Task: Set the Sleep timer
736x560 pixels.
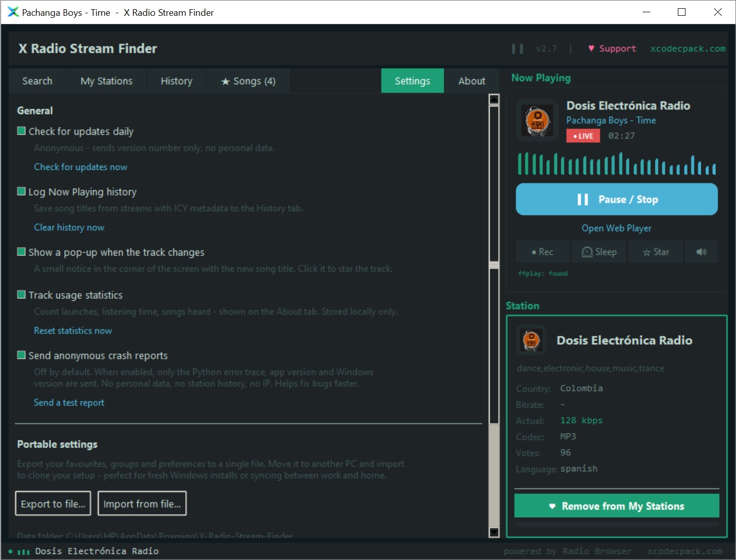Action: (x=599, y=252)
